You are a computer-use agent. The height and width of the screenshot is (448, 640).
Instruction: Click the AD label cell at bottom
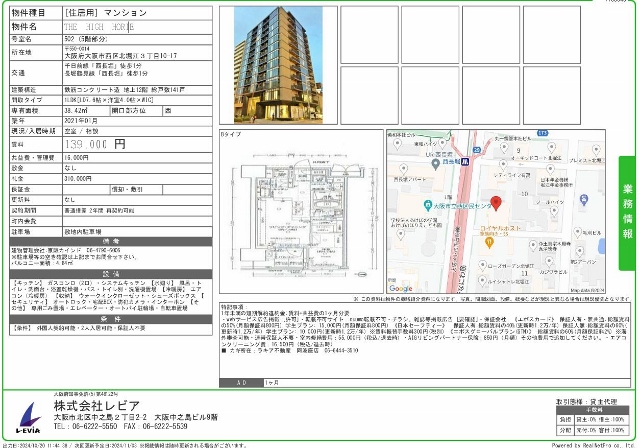[241, 383]
